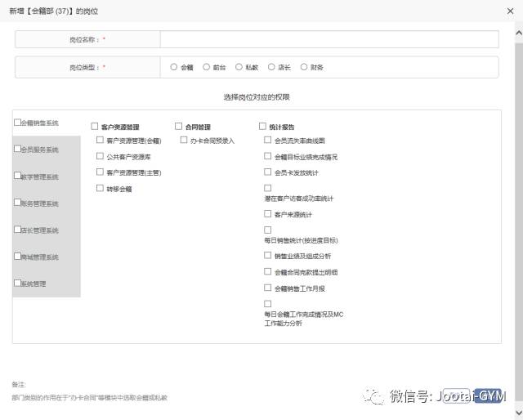Click the 备注 note text
This screenshot has width=523, height=420.
click(19, 385)
